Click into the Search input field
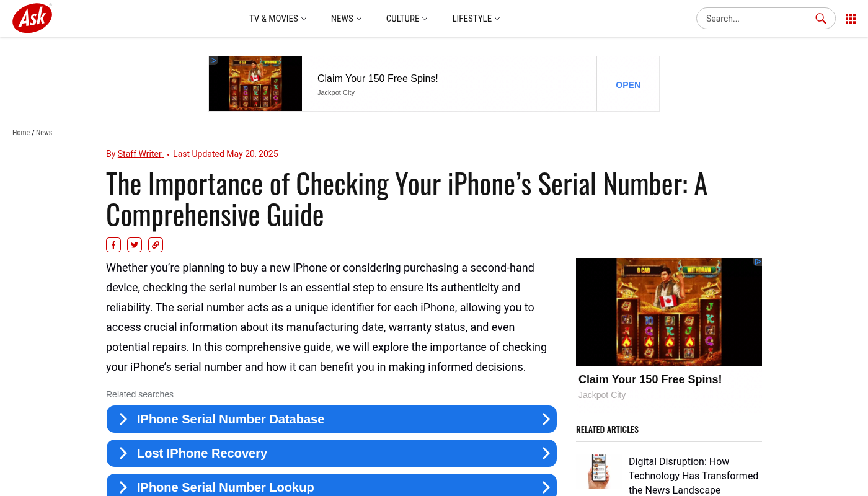The height and width of the screenshot is (496, 868). tap(758, 19)
